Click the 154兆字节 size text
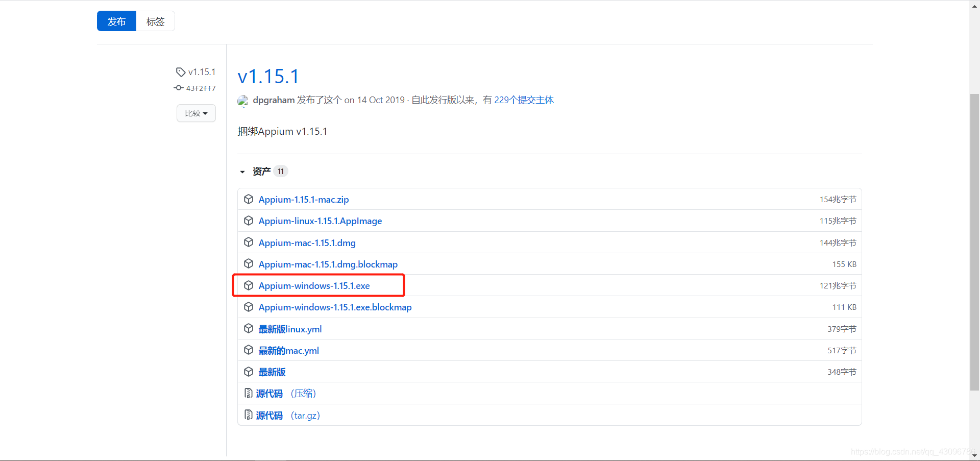The height and width of the screenshot is (461, 980). (x=838, y=200)
